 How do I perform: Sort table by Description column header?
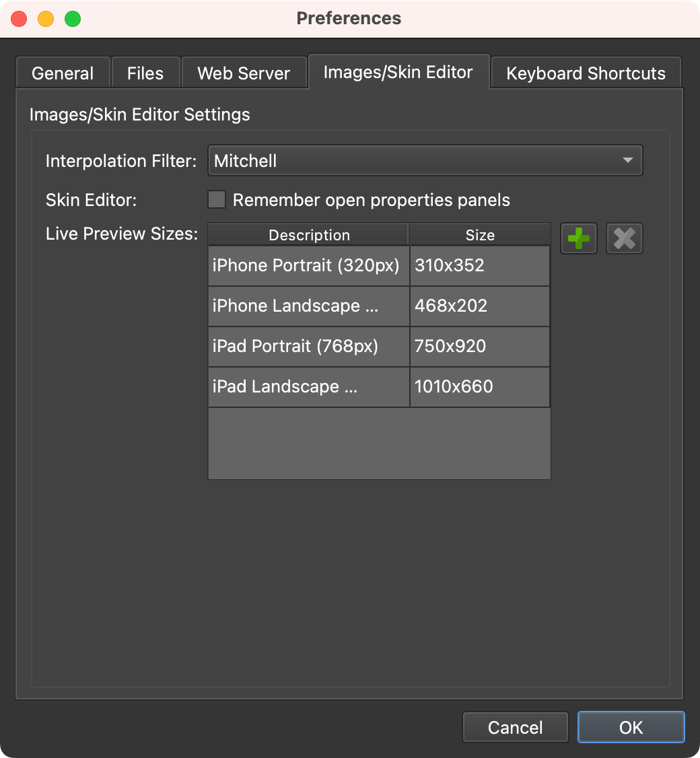pos(308,235)
